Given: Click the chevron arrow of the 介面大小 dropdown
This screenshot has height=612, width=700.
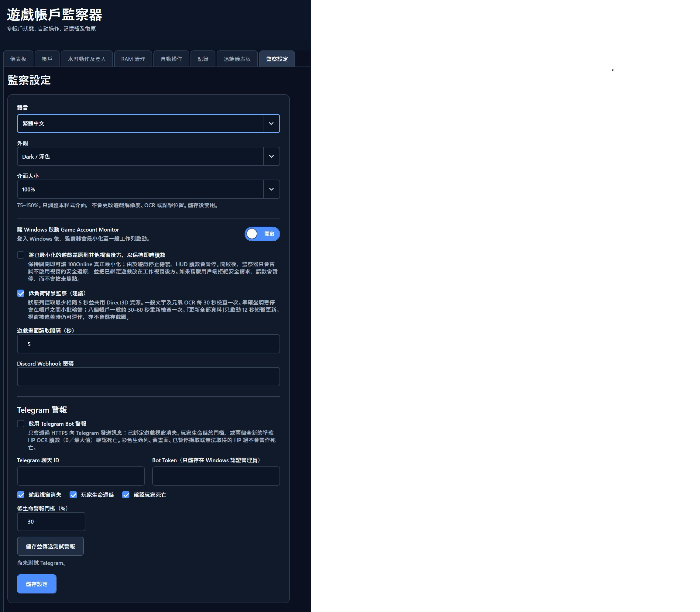Looking at the screenshot, I should coord(272,189).
